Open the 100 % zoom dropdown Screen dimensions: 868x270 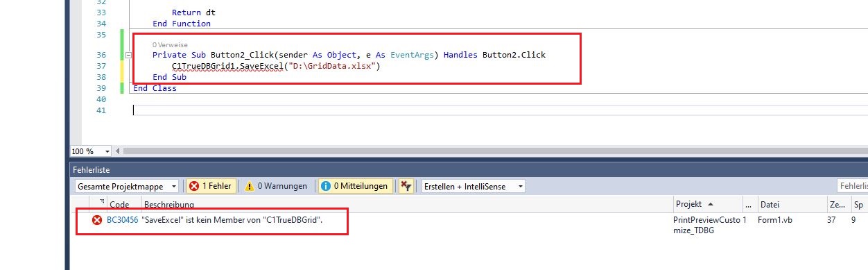[91, 151]
